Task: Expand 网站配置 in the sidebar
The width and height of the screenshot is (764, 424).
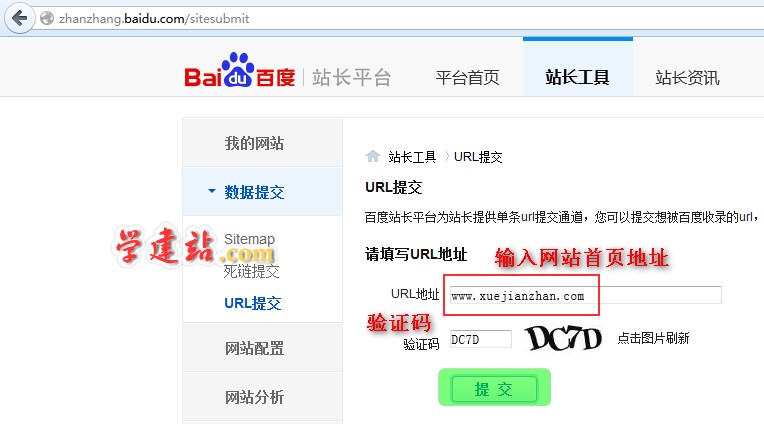Action: [x=263, y=347]
